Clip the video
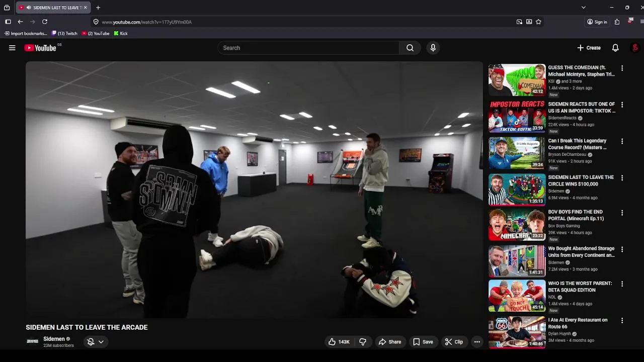 coord(454,342)
